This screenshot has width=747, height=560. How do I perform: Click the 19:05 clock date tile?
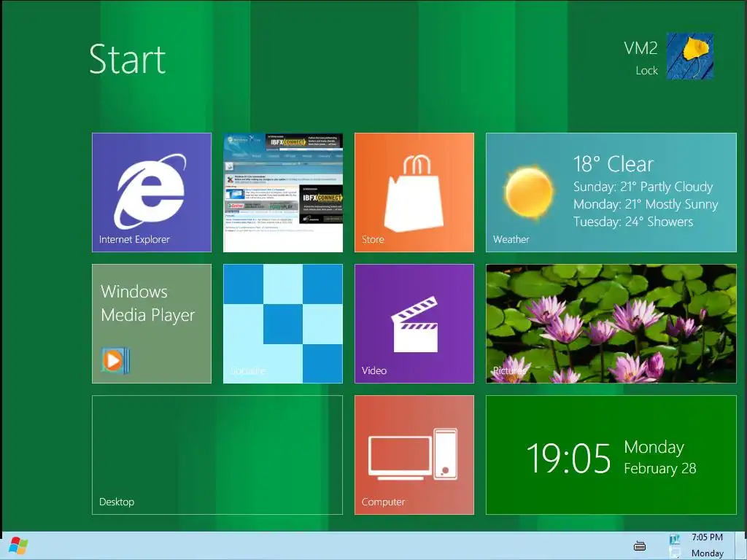tap(611, 455)
